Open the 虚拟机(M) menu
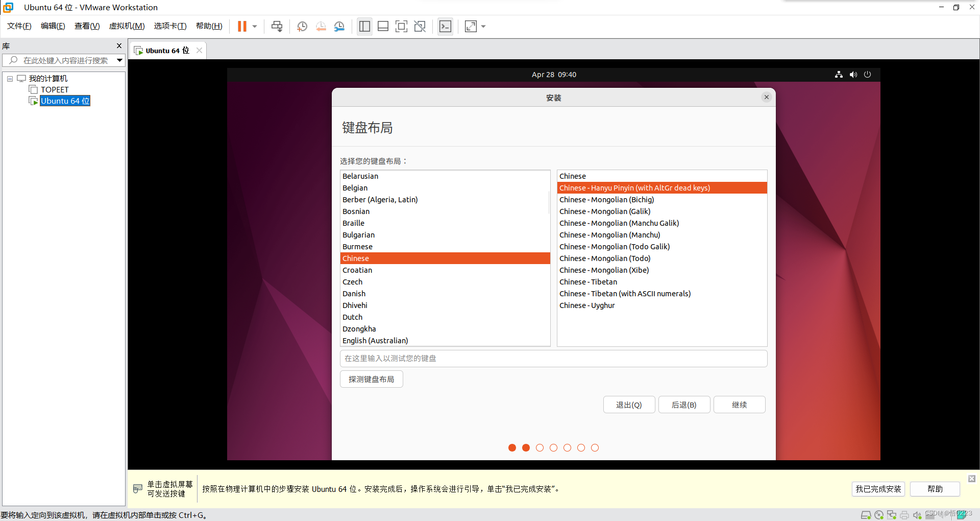This screenshot has width=980, height=521. coord(127,26)
